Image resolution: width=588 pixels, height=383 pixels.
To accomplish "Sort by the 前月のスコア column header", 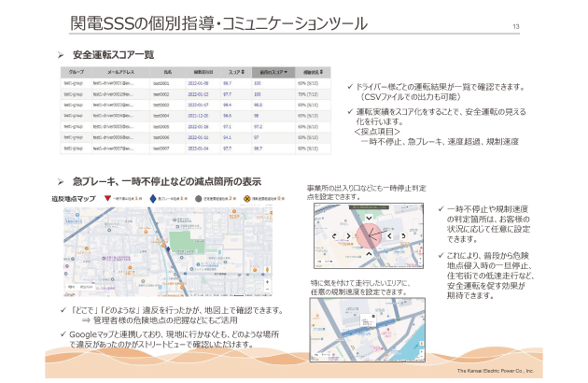I will (273, 72).
